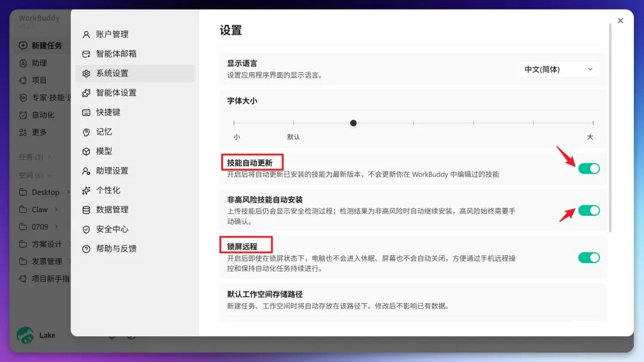Image resolution: width=644 pixels, height=362 pixels.
Task: Click the grid icon beside 更多
Action: 23,132
